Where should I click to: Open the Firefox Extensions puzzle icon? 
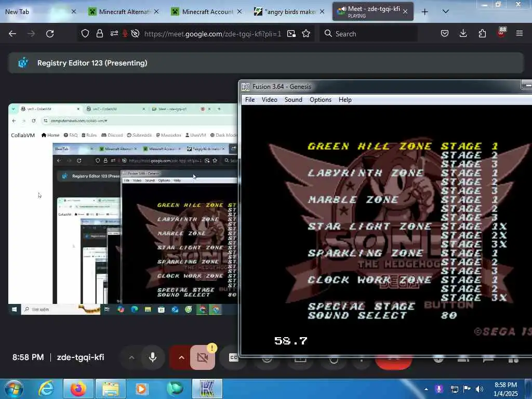[x=482, y=33]
